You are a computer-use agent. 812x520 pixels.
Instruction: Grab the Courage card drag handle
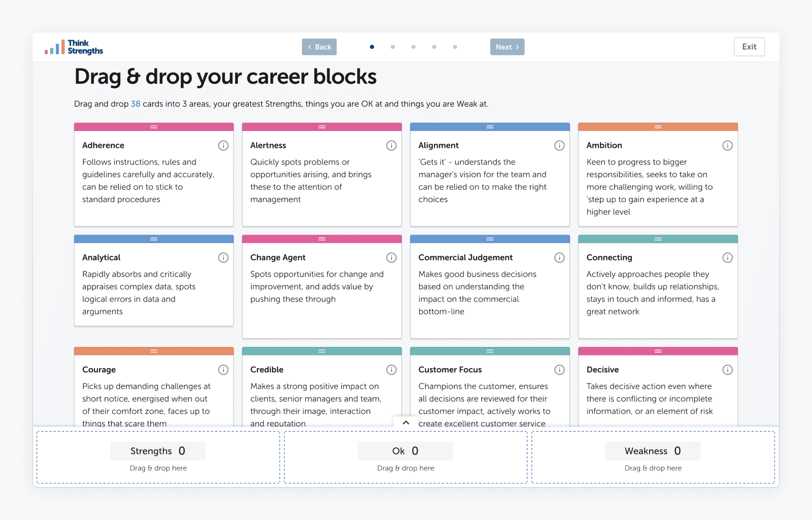point(154,351)
